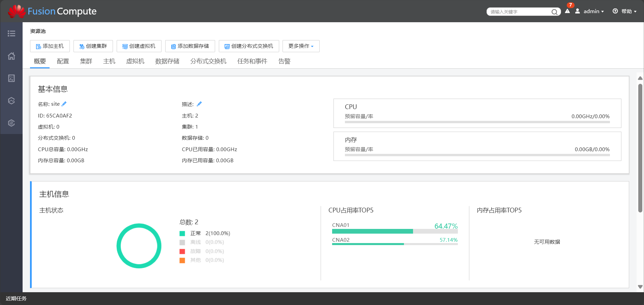The image size is (644, 305).
Task: Switch to the 数据存储 tab
Action: [167, 61]
